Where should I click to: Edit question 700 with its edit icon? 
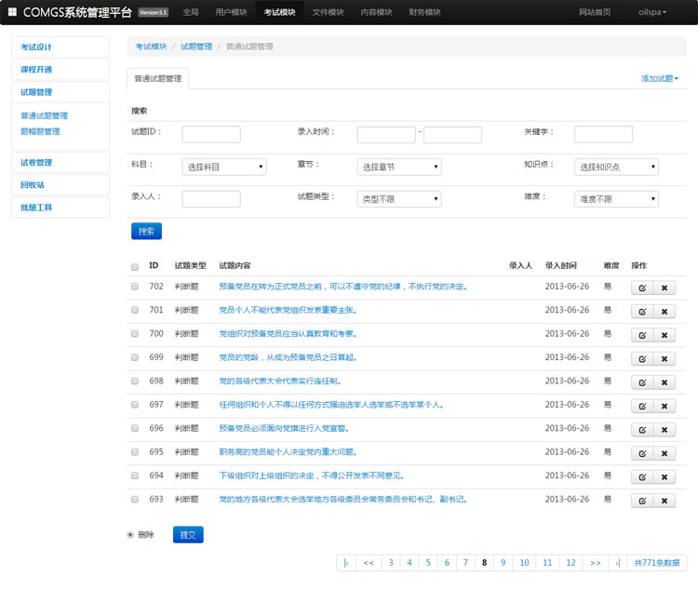click(642, 335)
